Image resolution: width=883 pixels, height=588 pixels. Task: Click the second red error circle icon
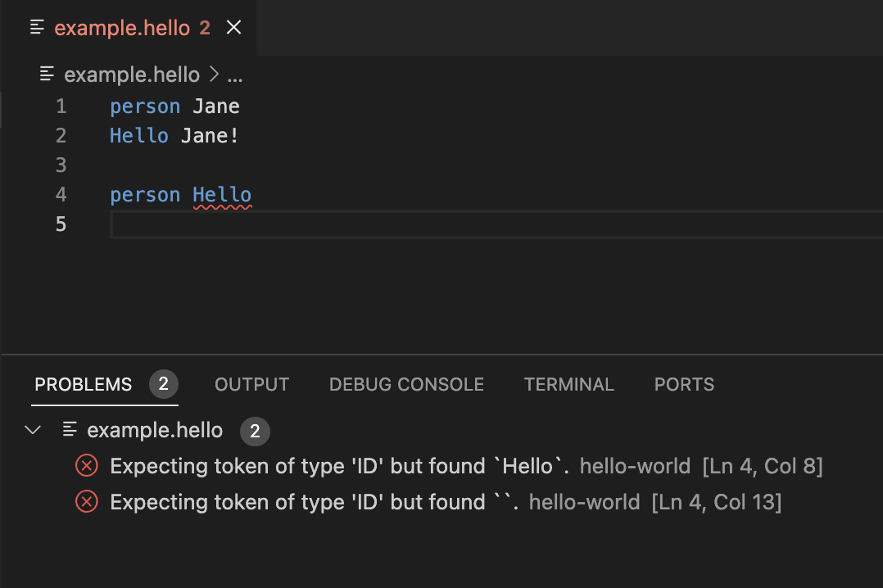86,501
